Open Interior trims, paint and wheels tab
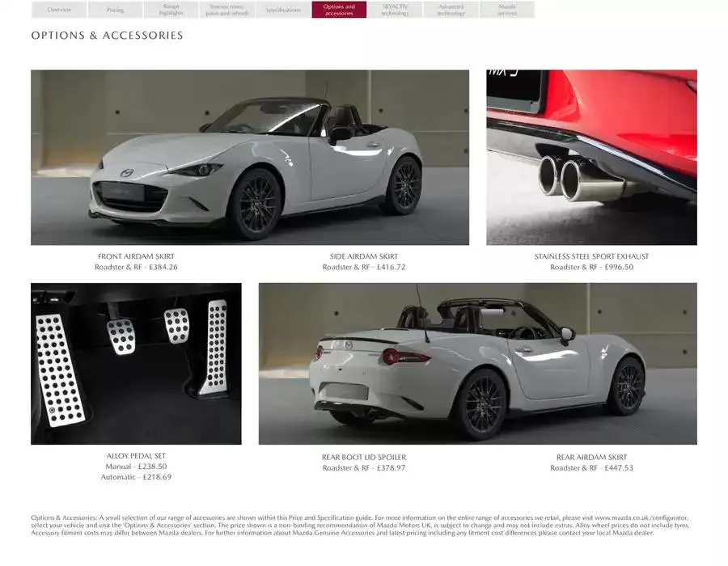This screenshot has width=728, height=566. (227, 10)
